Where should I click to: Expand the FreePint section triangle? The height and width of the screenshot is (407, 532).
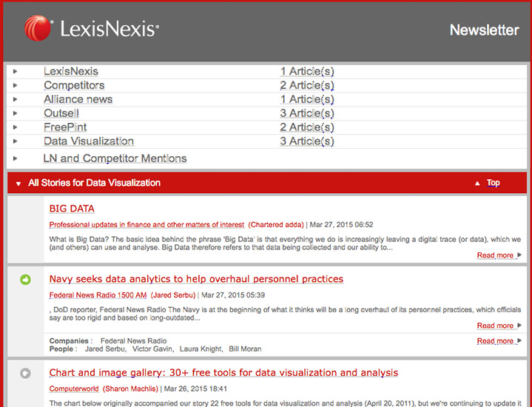pos(15,127)
